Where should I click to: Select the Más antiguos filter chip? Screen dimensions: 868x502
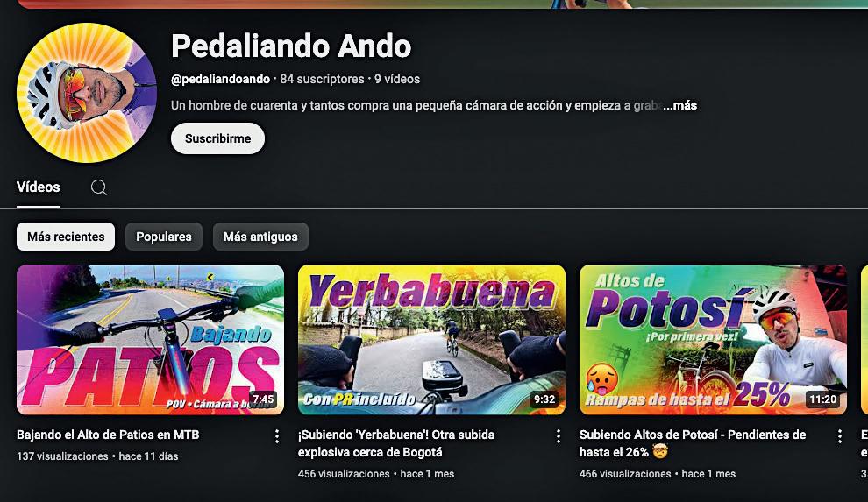[260, 237]
